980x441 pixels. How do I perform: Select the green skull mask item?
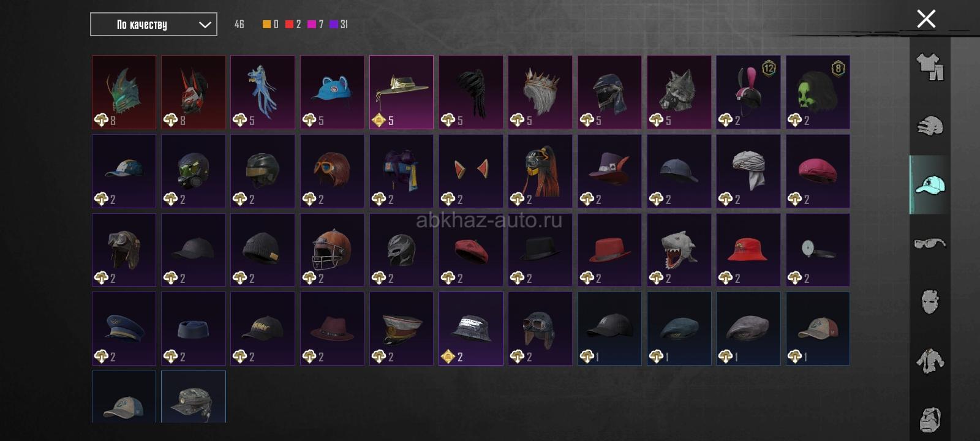(818, 92)
